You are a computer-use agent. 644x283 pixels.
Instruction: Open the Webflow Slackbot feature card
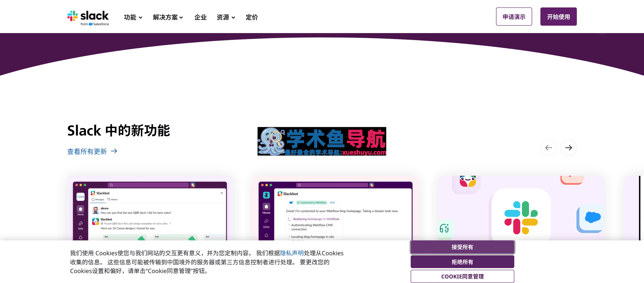click(x=335, y=208)
